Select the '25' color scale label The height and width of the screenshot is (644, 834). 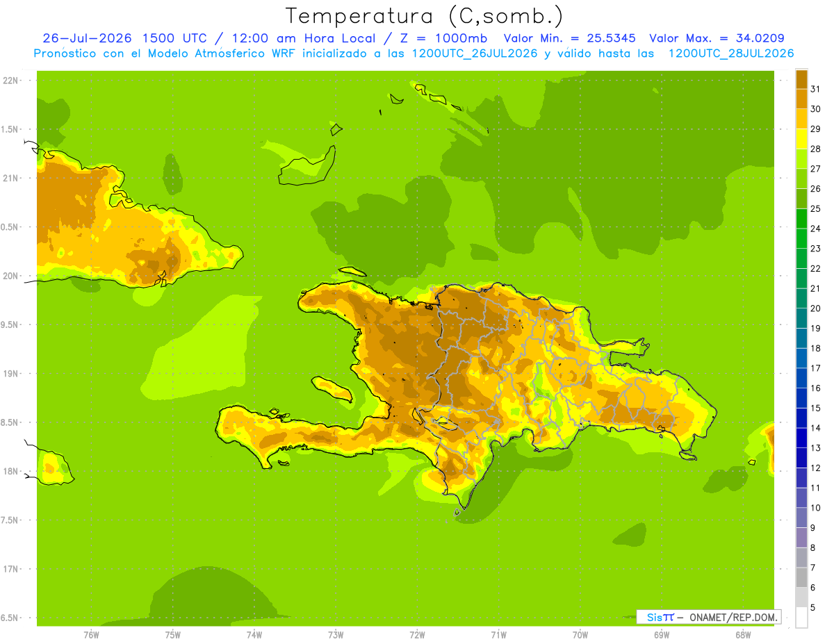[815, 208]
